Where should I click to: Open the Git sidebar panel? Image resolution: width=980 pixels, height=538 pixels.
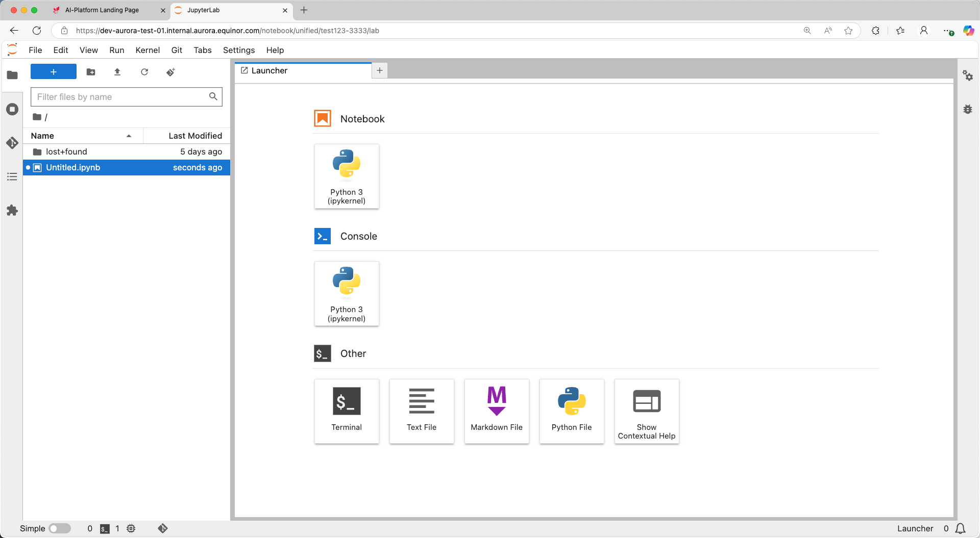[x=12, y=143]
